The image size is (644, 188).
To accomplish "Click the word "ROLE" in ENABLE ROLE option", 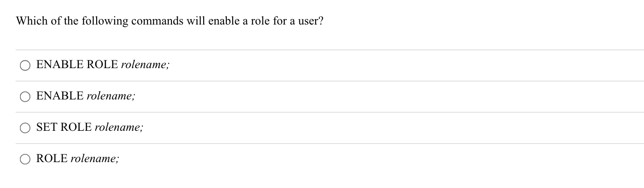I will [x=102, y=65].
